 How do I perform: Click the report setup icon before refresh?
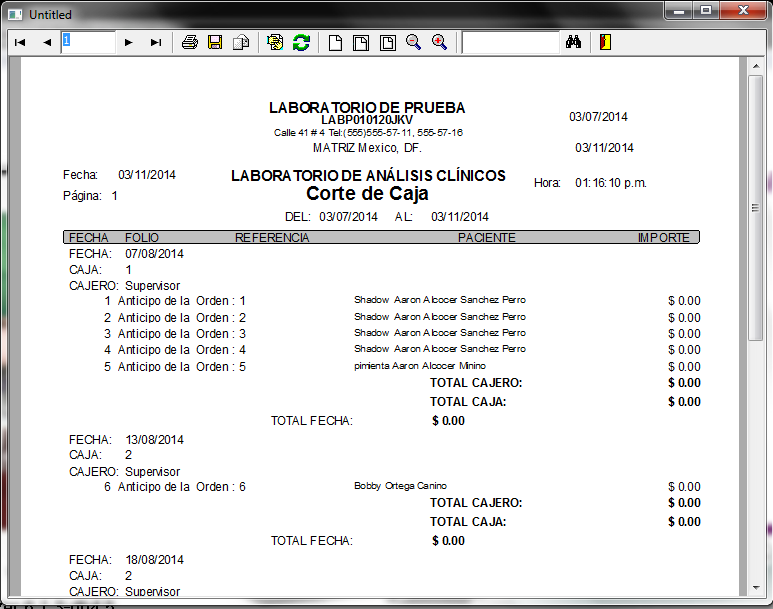tap(275, 42)
